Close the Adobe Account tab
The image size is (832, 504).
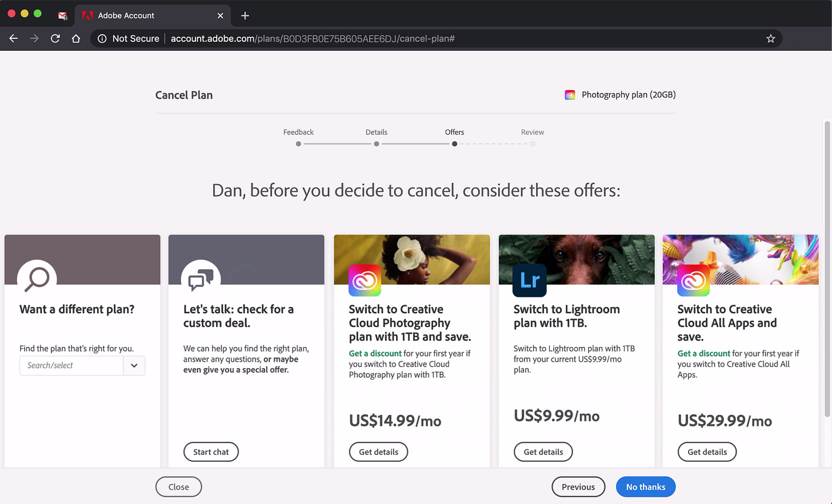[x=220, y=15]
